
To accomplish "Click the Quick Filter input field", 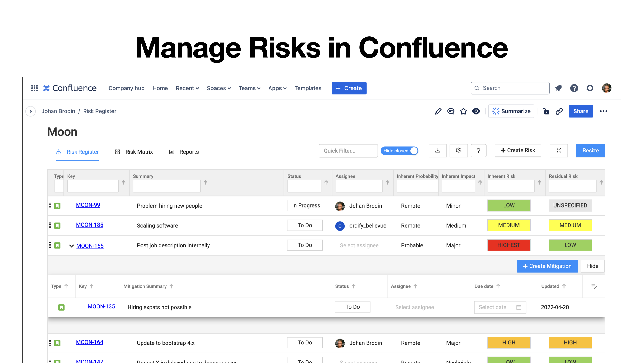I will click(348, 151).
